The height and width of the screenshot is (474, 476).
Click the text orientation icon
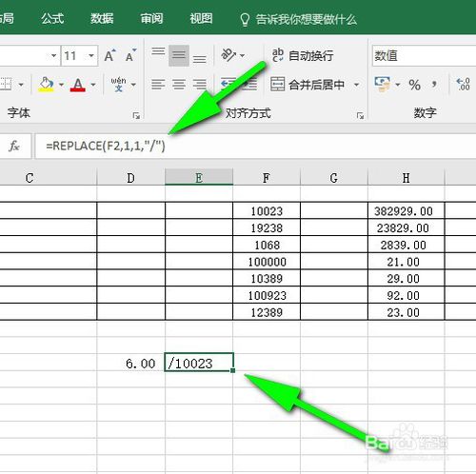[228, 55]
